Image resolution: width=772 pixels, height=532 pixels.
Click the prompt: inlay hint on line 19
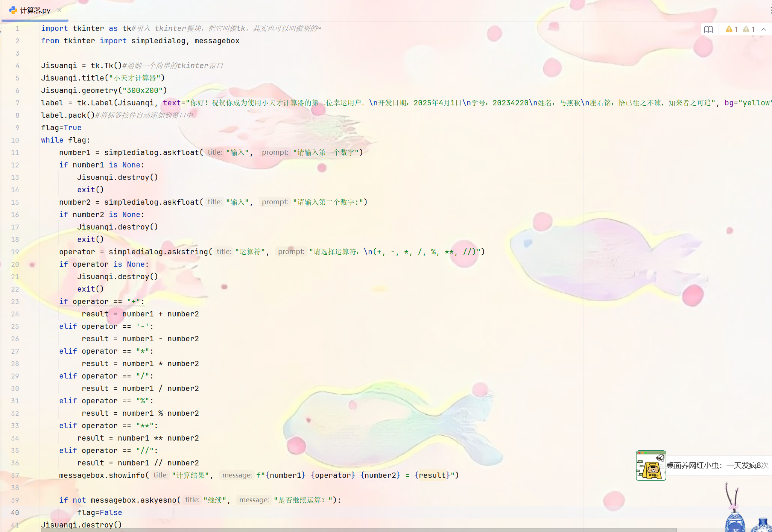point(291,252)
